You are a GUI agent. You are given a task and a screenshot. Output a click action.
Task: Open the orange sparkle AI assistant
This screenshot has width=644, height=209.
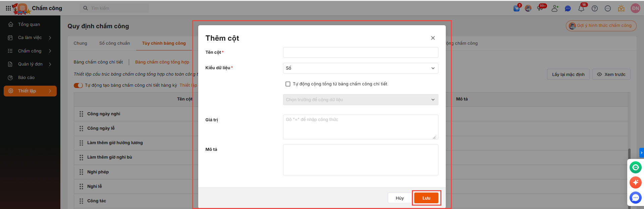(635, 182)
